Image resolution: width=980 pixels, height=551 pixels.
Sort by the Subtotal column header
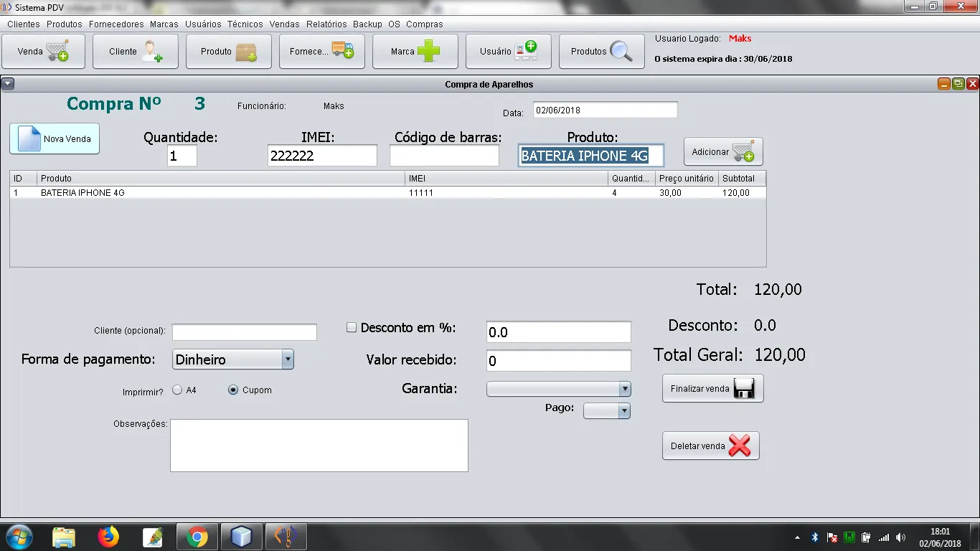[742, 178]
